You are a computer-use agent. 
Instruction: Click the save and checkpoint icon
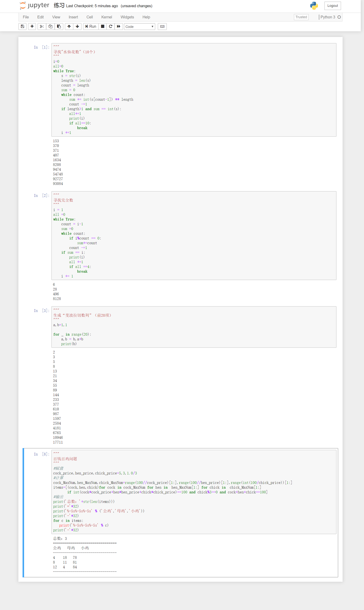[x=22, y=27]
